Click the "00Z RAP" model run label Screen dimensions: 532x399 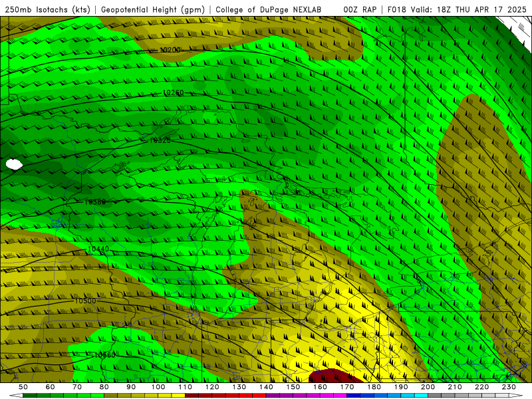coord(360,10)
